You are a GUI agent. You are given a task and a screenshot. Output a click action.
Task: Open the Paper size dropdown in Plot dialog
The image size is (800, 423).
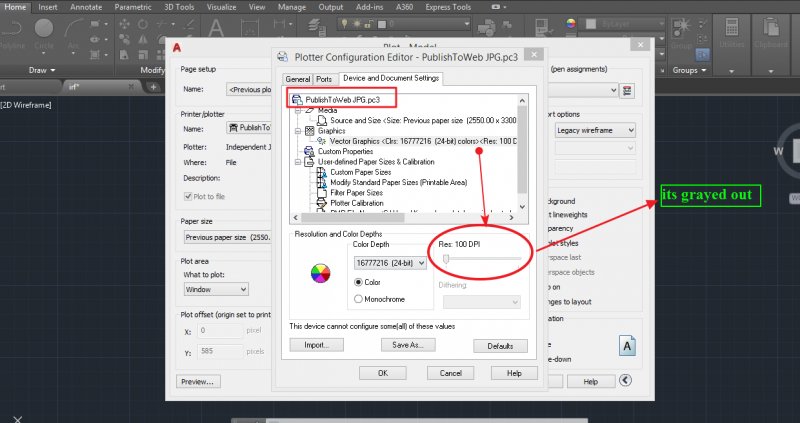(228, 237)
